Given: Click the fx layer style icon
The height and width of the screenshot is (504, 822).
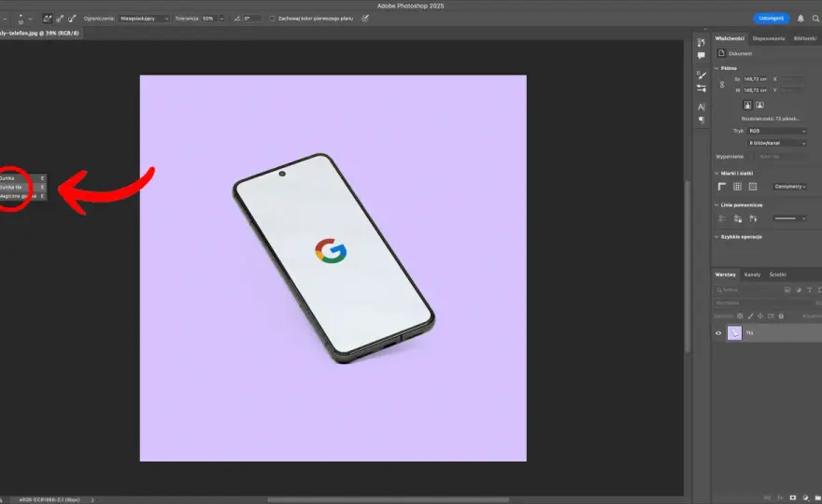Looking at the screenshot, I should pyautogui.click(x=780, y=497).
